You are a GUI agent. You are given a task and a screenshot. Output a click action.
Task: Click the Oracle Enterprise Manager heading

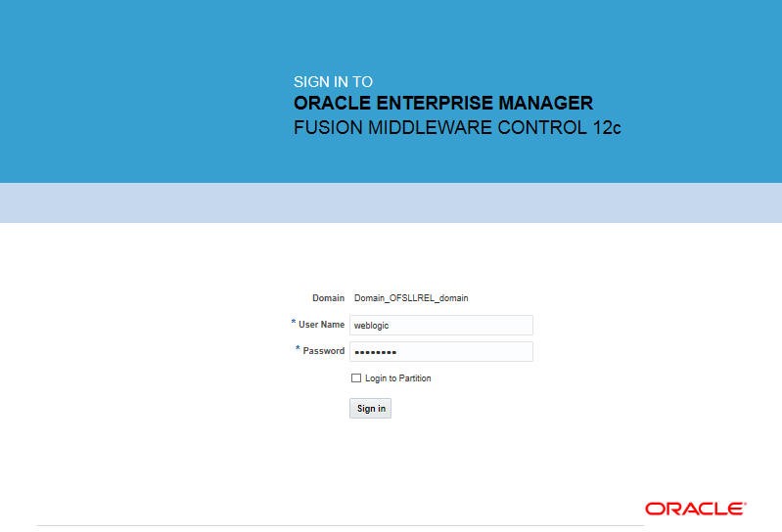pyautogui.click(x=443, y=103)
